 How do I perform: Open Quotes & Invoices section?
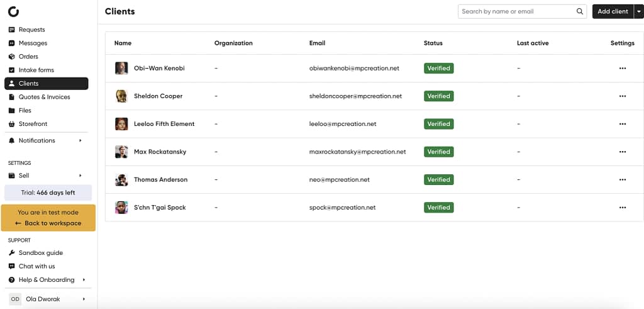coord(46,97)
